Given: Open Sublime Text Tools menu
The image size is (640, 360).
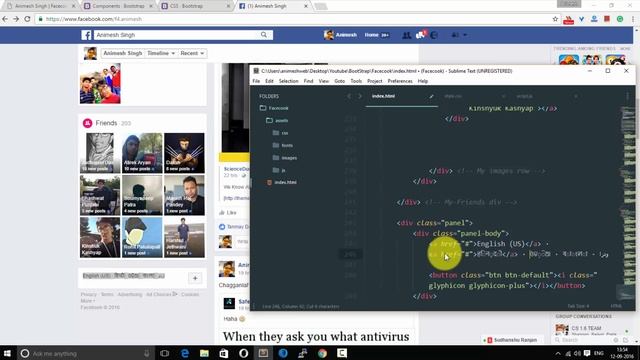Looking at the screenshot, I should (356, 81).
